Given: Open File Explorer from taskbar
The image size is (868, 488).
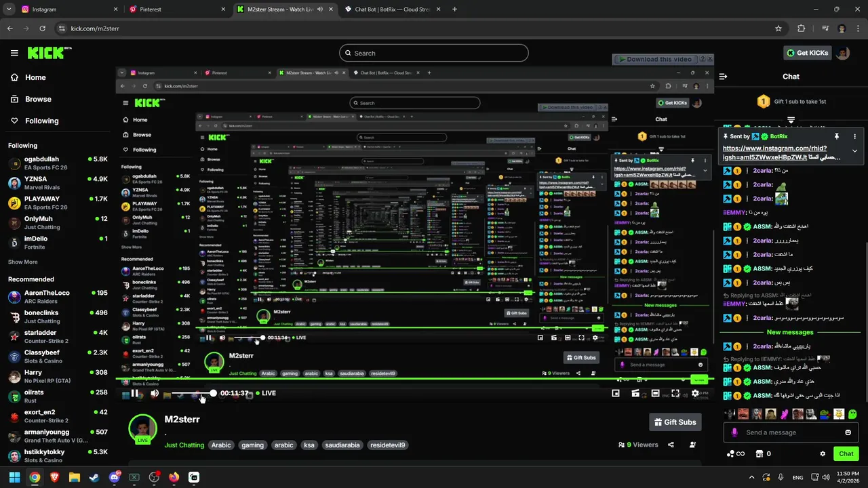Looking at the screenshot, I should coord(74,477).
